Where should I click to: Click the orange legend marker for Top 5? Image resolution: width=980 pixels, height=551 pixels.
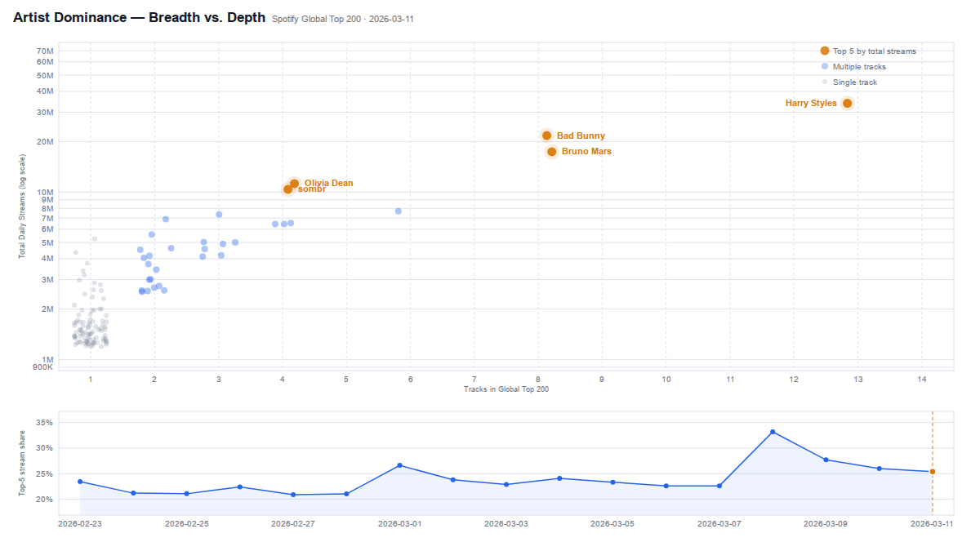[824, 51]
